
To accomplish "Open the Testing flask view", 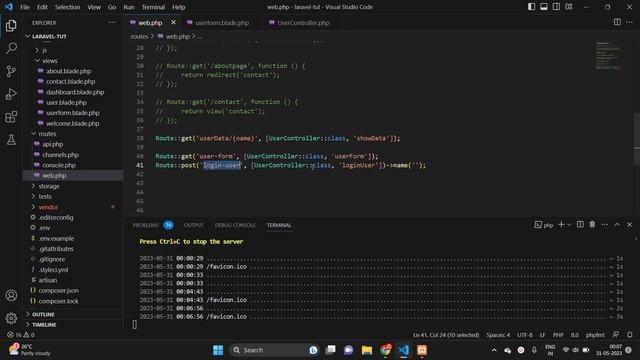I will pos(11,140).
